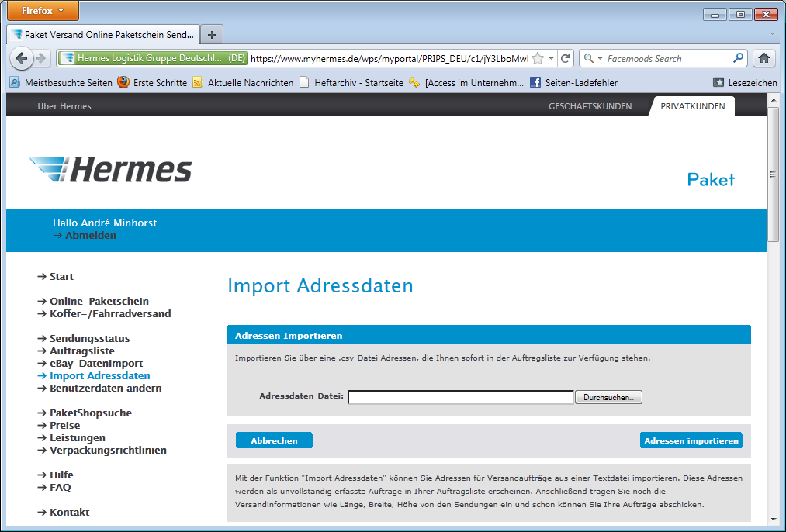Click the browser forward arrow button

[41, 58]
